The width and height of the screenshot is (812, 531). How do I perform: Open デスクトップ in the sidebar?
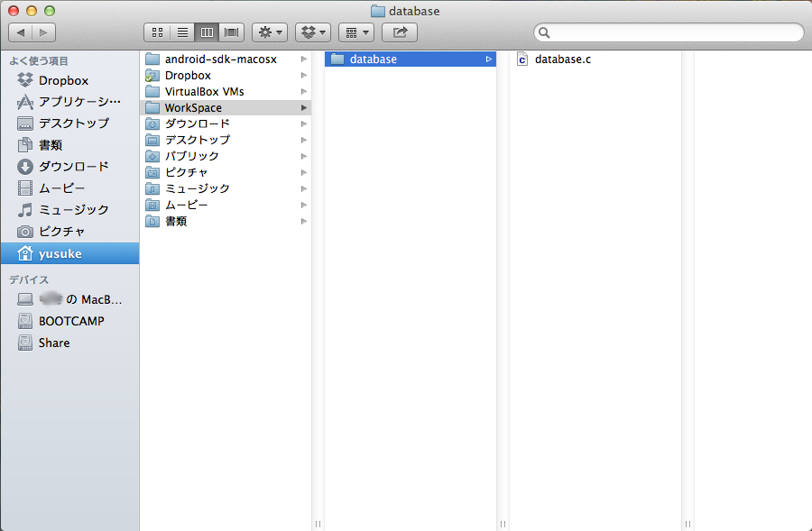(69, 124)
